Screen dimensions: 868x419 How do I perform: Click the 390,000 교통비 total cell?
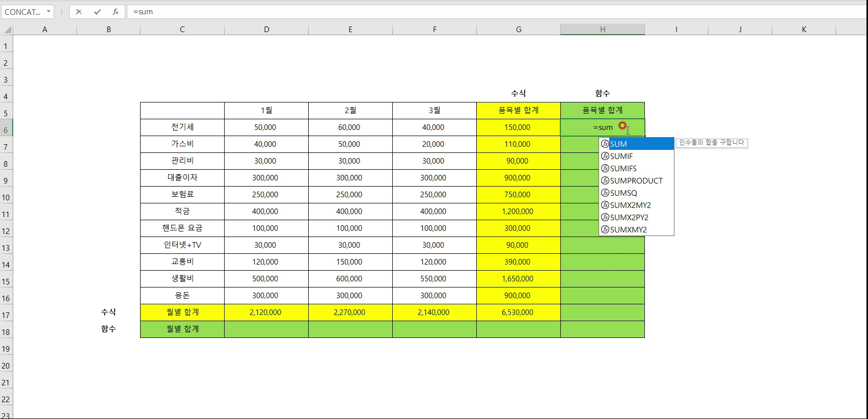(519, 262)
